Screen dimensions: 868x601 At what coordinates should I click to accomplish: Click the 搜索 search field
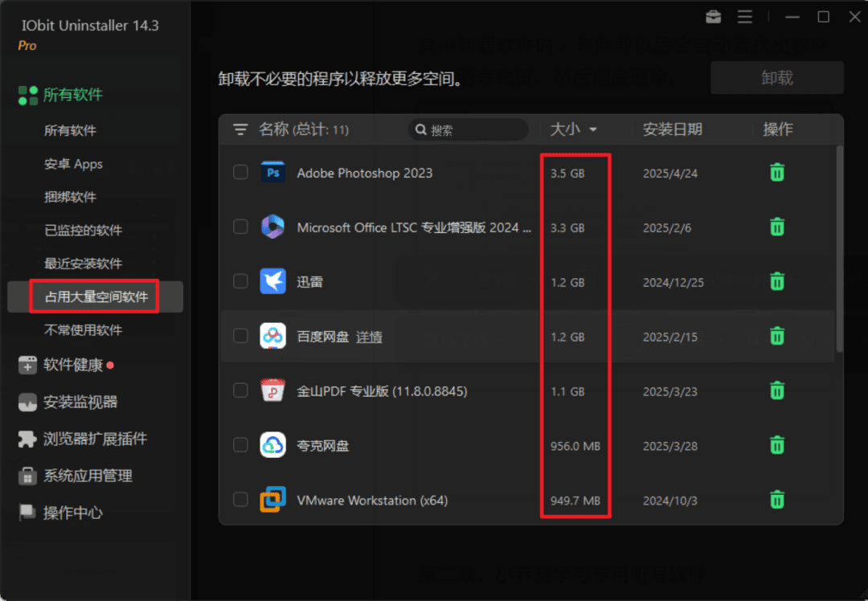tap(468, 129)
